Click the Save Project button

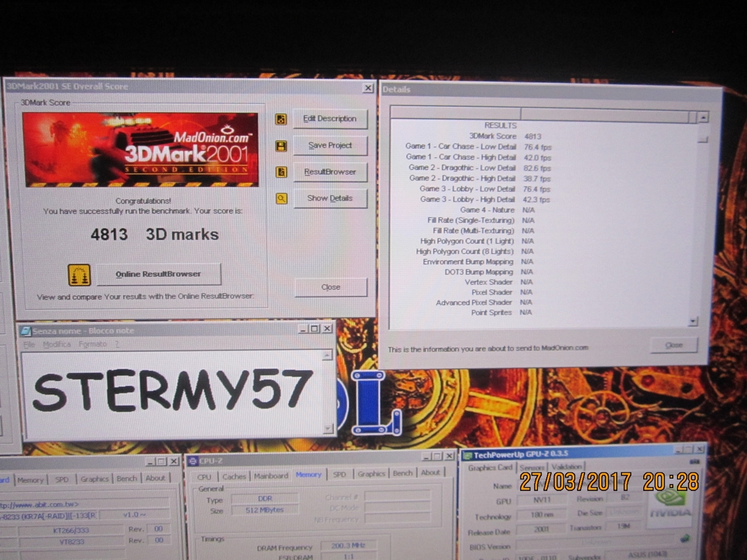[x=330, y=146]
